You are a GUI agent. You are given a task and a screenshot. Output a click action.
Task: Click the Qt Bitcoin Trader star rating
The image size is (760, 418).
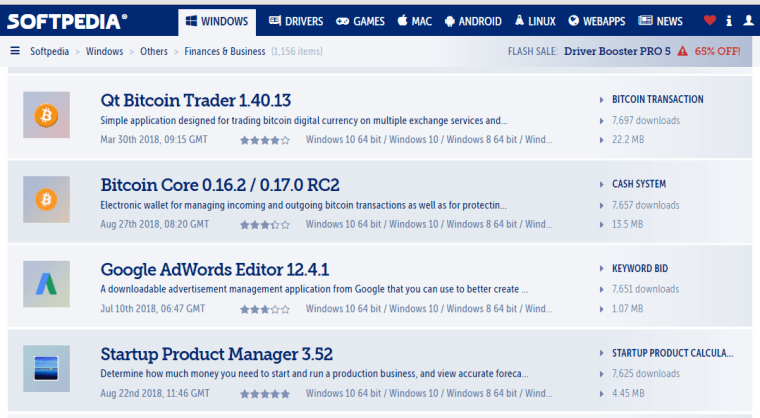coord(265,140)
